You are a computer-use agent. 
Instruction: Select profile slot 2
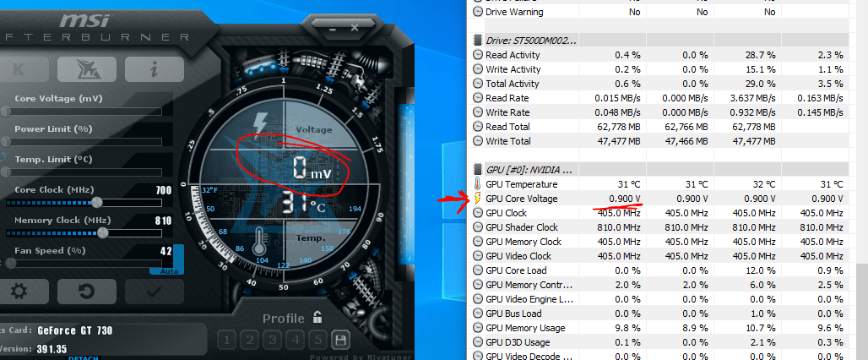pyautogui.click(x=250, y=340)
